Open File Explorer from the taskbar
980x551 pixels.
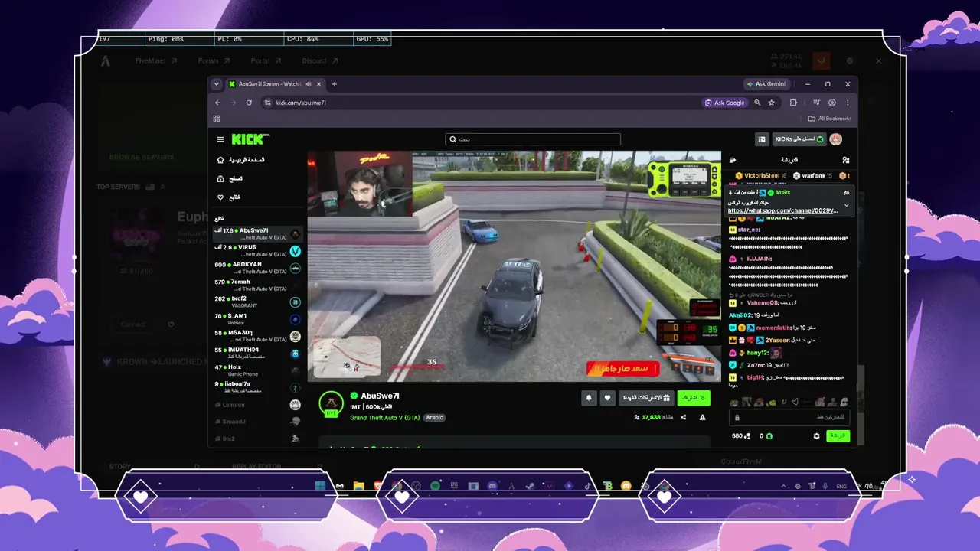[x=358, y=486]
